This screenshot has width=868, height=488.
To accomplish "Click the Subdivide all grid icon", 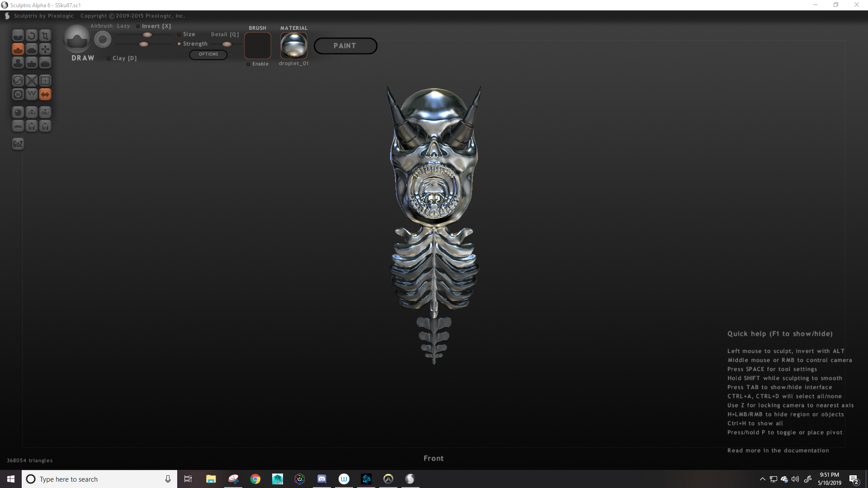I will pyautogui.click(x=45, y=81).
